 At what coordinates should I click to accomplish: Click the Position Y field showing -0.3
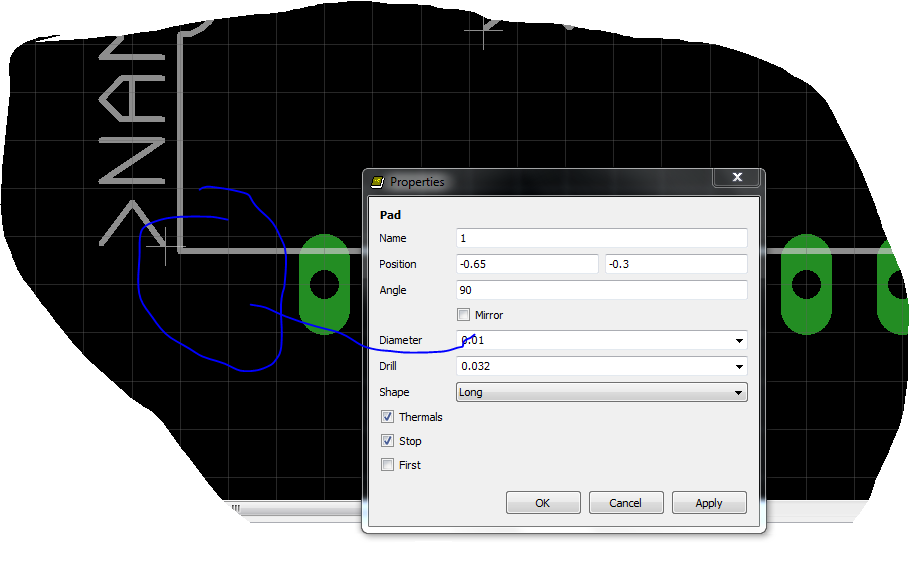click(x=676, y=264)
